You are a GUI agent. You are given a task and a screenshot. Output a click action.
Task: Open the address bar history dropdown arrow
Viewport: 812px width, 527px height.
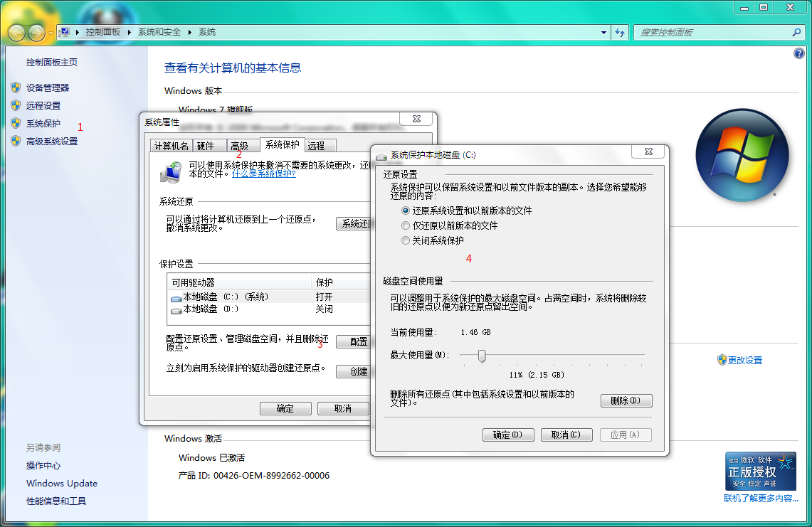pyautogui.click(x=603, y=32)
